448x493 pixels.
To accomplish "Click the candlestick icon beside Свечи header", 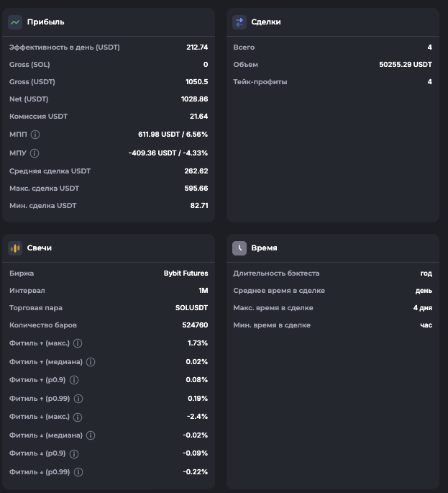I will (x=15, y=248).
